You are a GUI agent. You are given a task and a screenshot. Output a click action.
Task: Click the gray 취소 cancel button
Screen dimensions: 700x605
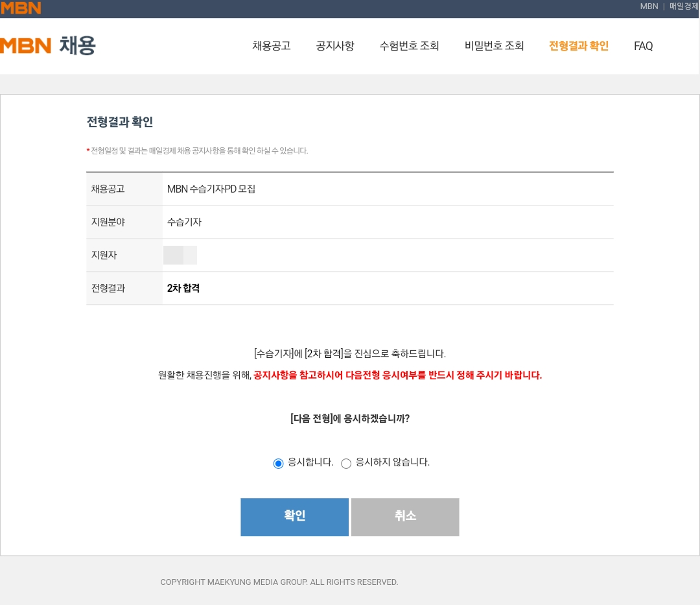point(404,516)
